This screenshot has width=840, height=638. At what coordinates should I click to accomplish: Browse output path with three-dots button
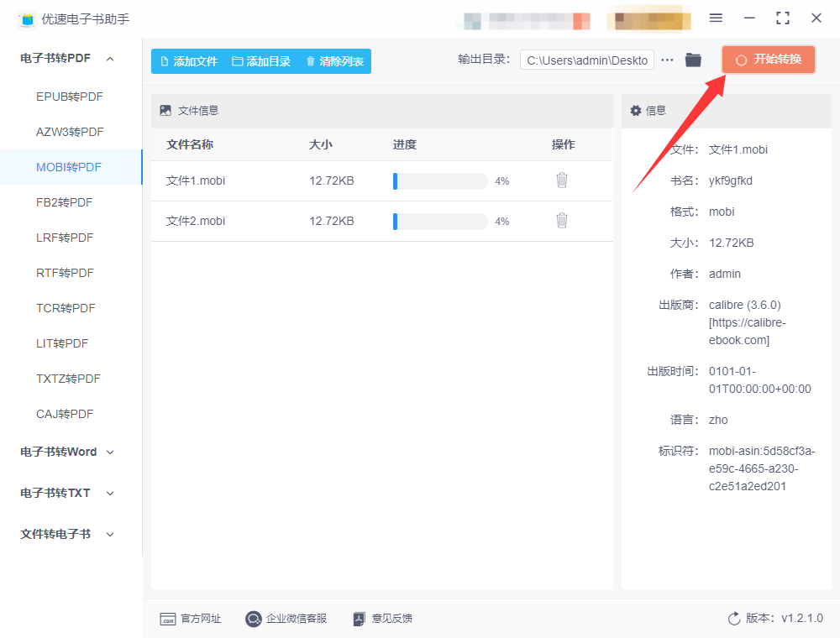tap(667, 60)
